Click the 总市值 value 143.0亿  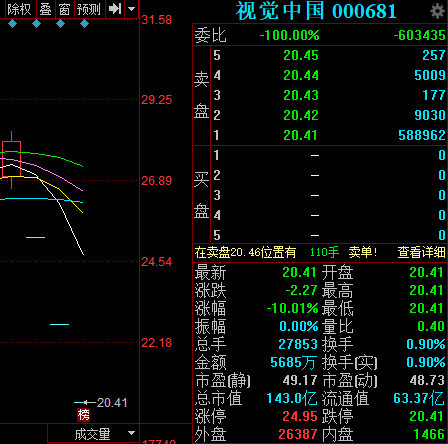(x=292, y=398)
